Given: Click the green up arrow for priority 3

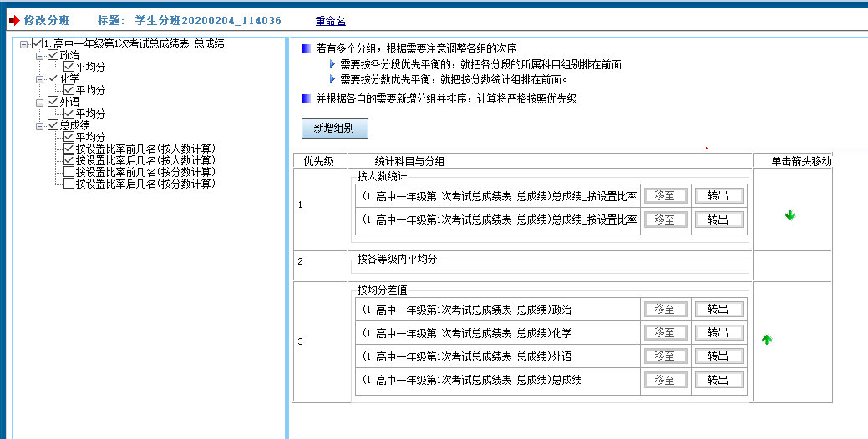Looking at the screenshot, I should coord(766,340).
